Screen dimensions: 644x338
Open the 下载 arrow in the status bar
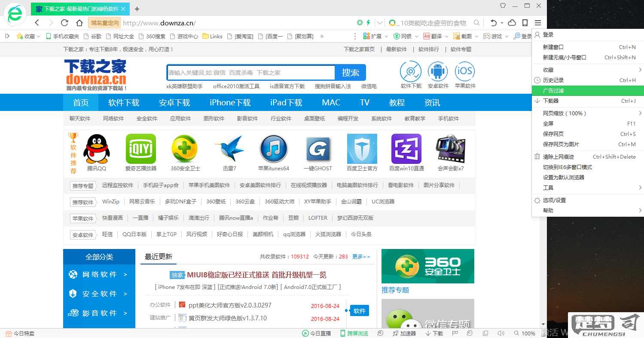pyautogui.click(x=434, y=333)
